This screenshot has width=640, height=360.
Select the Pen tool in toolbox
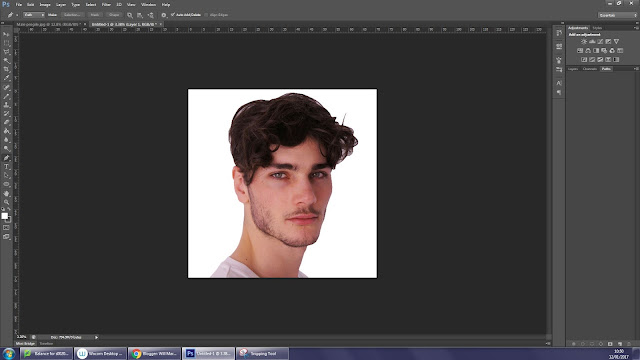pyautogui.click(x=6, y=158)
